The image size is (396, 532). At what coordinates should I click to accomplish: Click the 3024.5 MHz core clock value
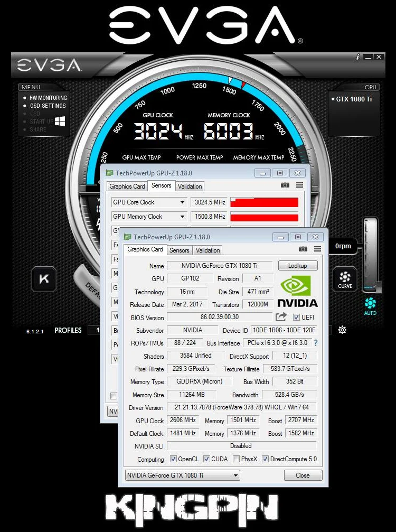click(210, 202)
